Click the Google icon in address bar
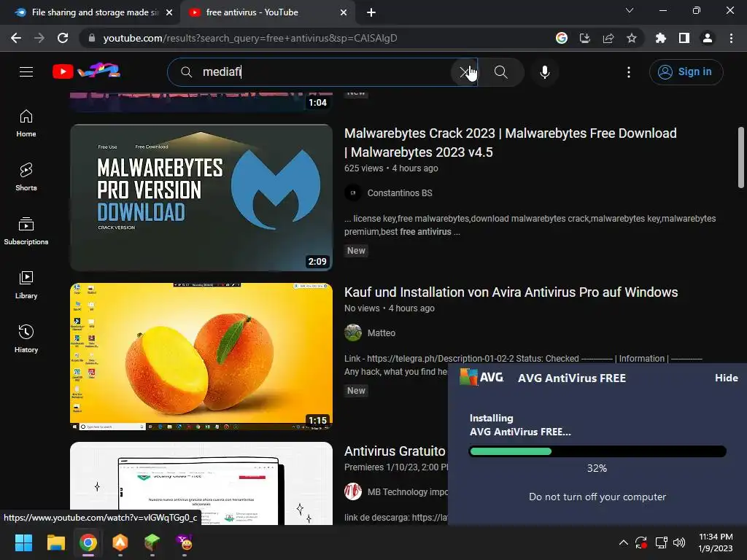747x560 pixels. tap(562, 38)
